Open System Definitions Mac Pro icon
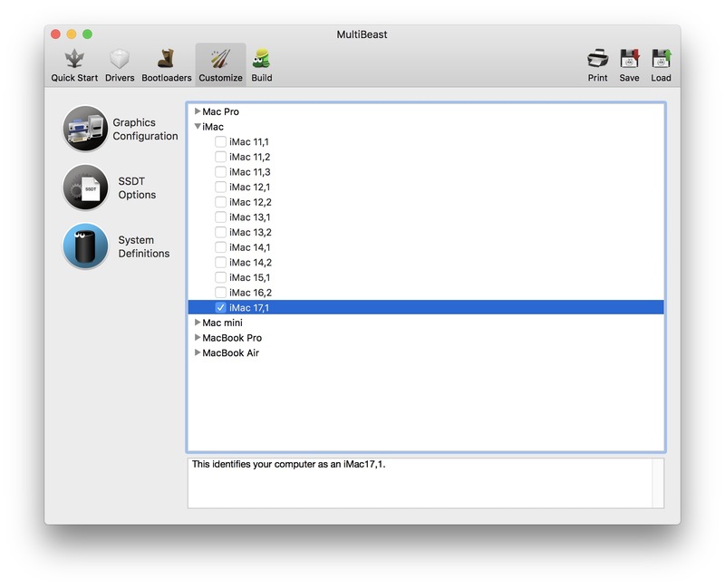The width and height of the screenshot is (725, 588). tap(85, 246)
